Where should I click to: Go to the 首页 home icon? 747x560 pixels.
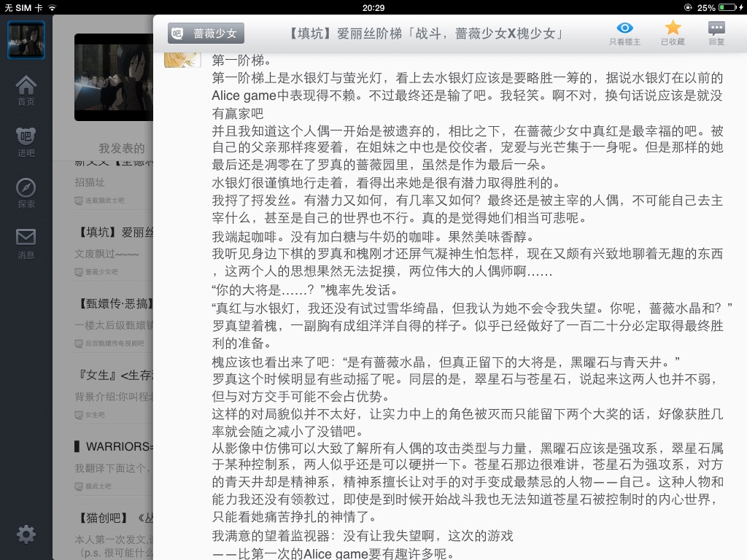[26, 90]
